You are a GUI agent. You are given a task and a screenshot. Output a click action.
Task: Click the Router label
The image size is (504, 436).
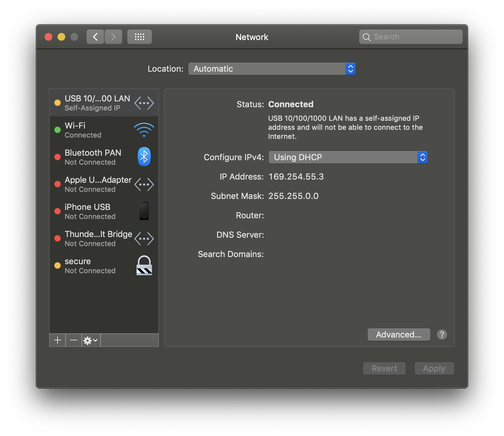pos(250,215)
